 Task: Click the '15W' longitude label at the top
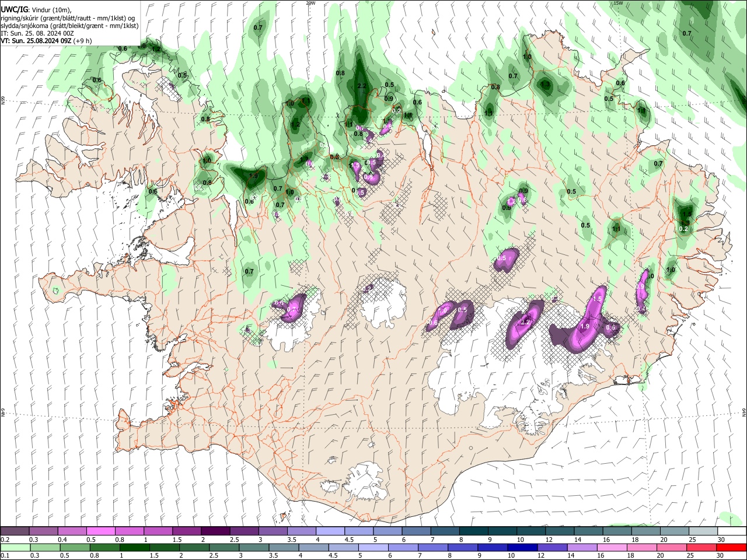point(618,3)
